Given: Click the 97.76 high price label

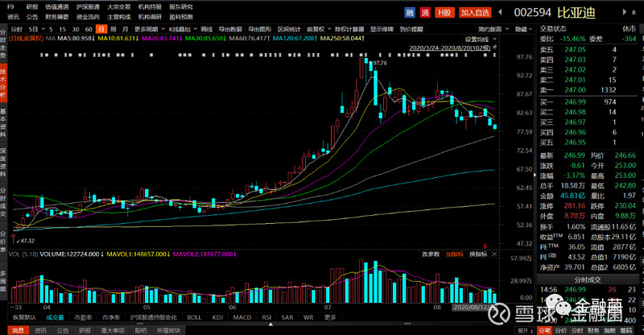Looking at the screenshot, I should (380, 63).
